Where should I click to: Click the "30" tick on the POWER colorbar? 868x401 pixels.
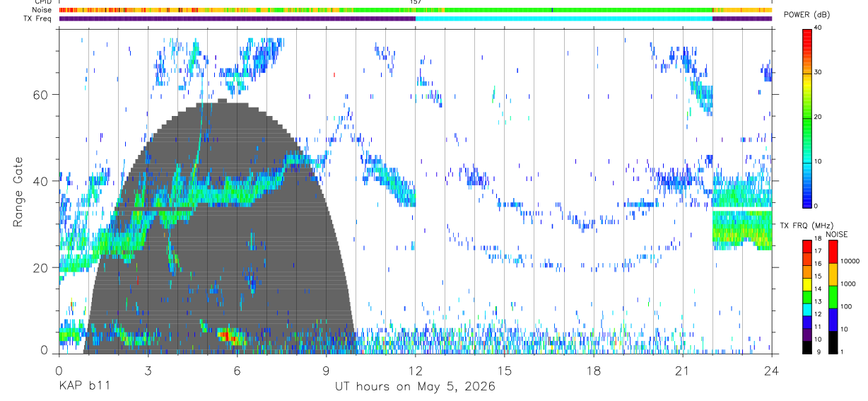(x=819, y=73)
